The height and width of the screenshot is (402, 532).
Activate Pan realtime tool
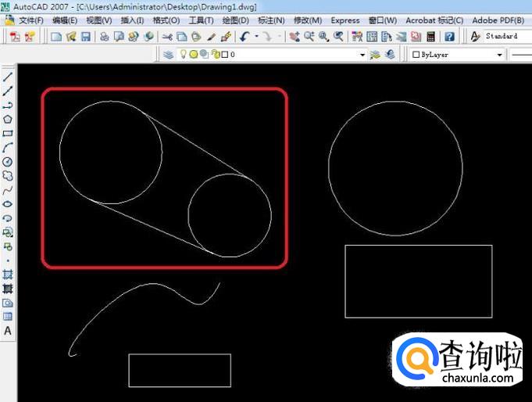point(295,36)
